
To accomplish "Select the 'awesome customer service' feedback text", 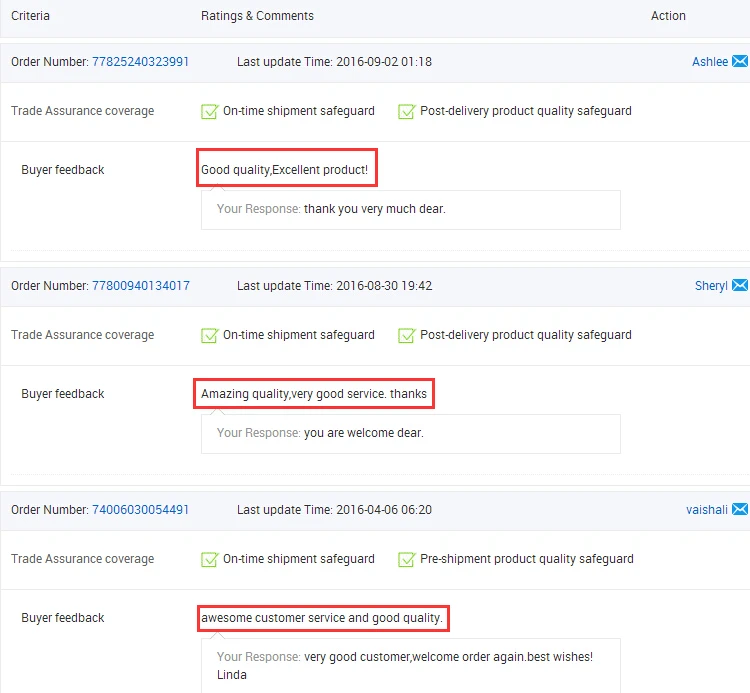I will click(x=322, y=618).
